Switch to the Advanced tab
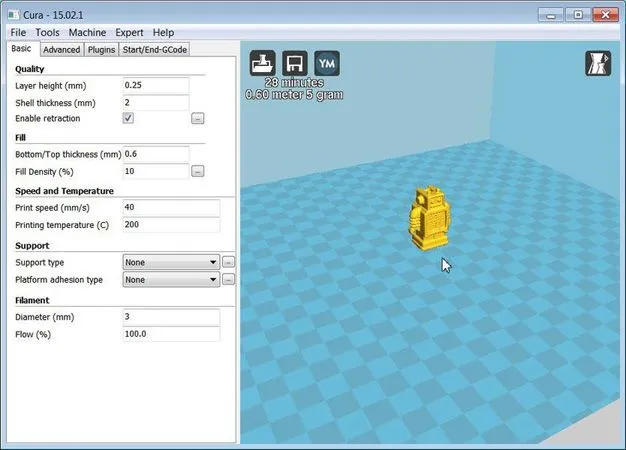626x450 pixels. tap(61, 50)
